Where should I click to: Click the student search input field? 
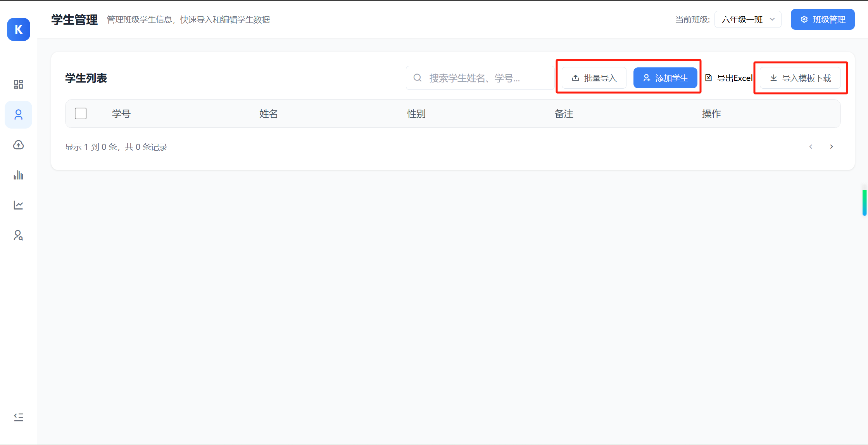481,78
